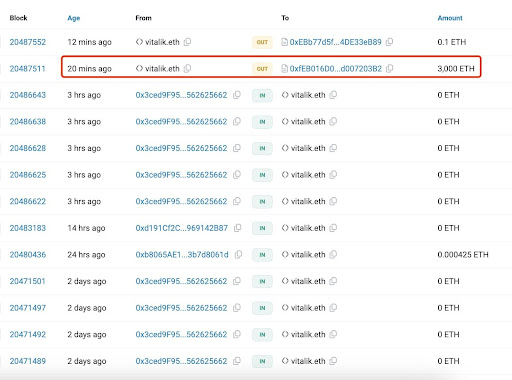Click "14 hrs ago" age text
This screenshot has height=380, width=512.
(86, 228)
